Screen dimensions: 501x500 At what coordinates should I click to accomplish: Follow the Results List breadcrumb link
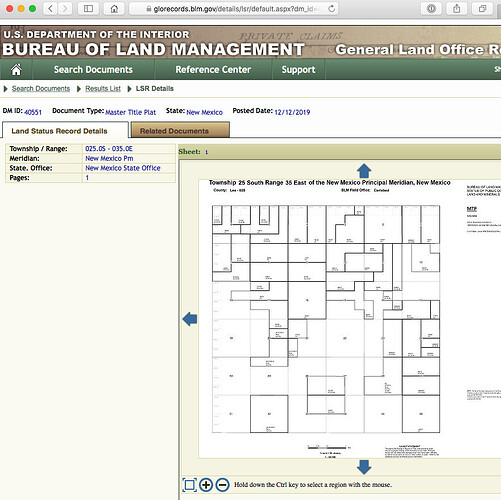coord(103,89)
